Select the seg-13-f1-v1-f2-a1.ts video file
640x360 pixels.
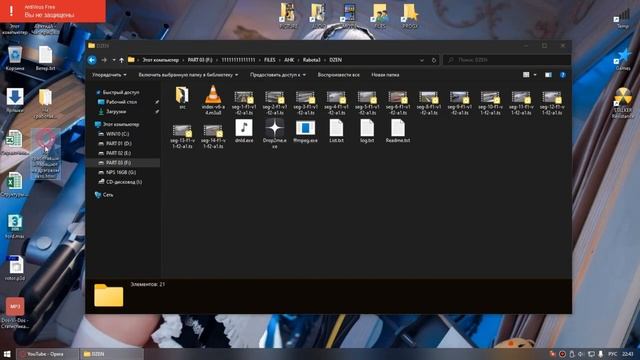pos(182,131)
